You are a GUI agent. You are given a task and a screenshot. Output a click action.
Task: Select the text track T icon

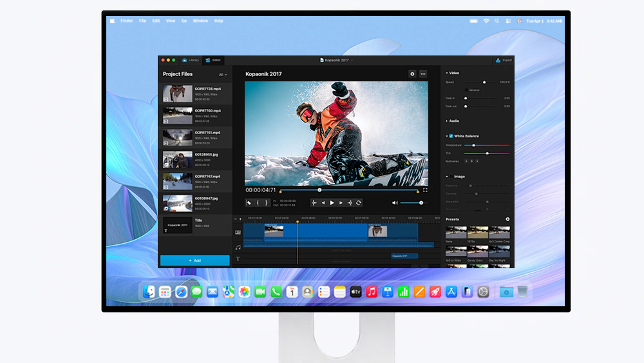[x=238, y=259]
